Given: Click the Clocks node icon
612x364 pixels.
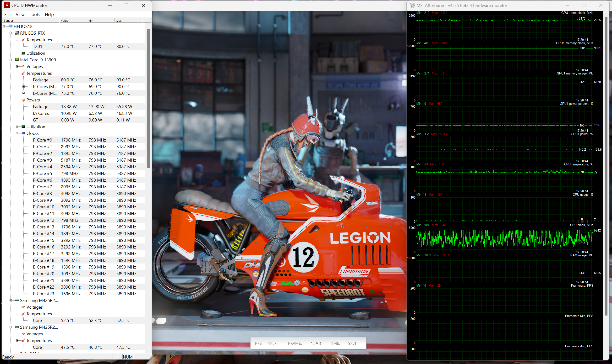Looking at the screenshot, I should pyautogui.click(x=24, y=133).
